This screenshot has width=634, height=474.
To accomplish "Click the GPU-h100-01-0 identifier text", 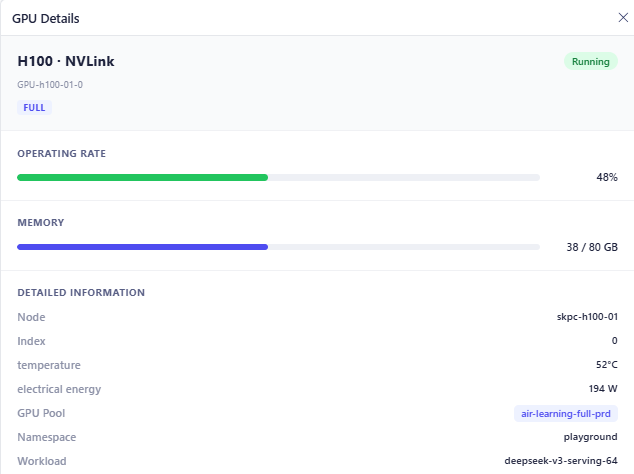I will pyautogui.click(x=50, y=85).
